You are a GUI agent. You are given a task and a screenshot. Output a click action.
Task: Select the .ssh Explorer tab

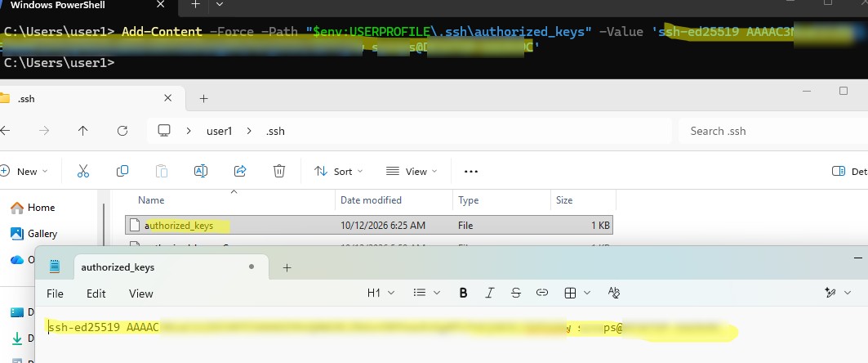coord(88,98)
